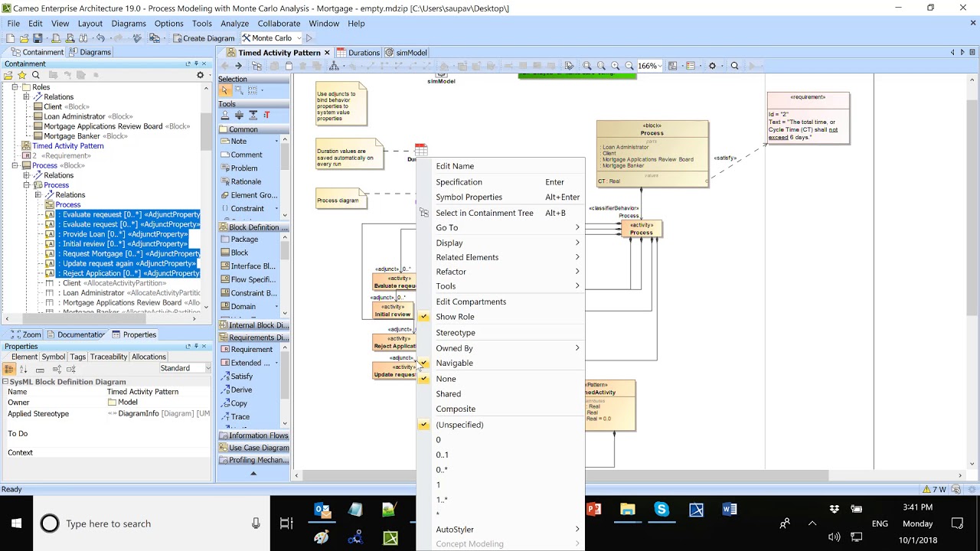Open Outlook from the Windows taskbar
Screen dimensions: 980x551
pyautogui.click(x=322, y=510)
